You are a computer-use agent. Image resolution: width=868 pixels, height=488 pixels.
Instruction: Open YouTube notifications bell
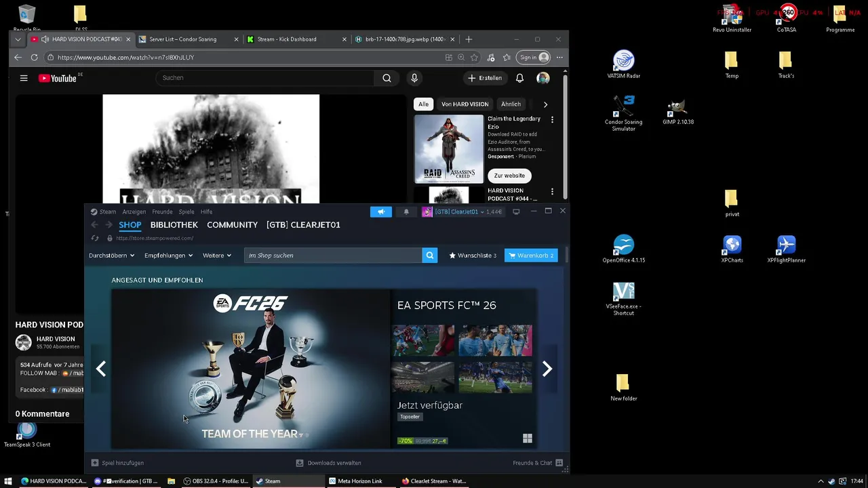click(519, 78)
